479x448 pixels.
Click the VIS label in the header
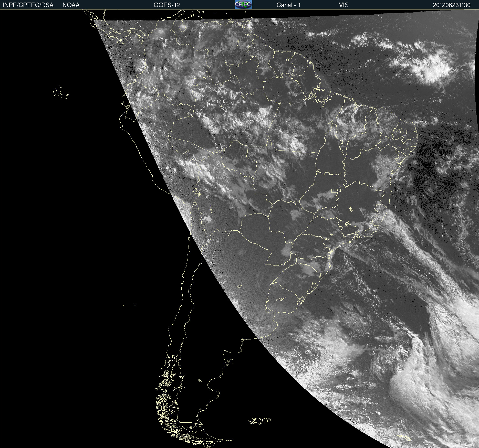(343, 5)
